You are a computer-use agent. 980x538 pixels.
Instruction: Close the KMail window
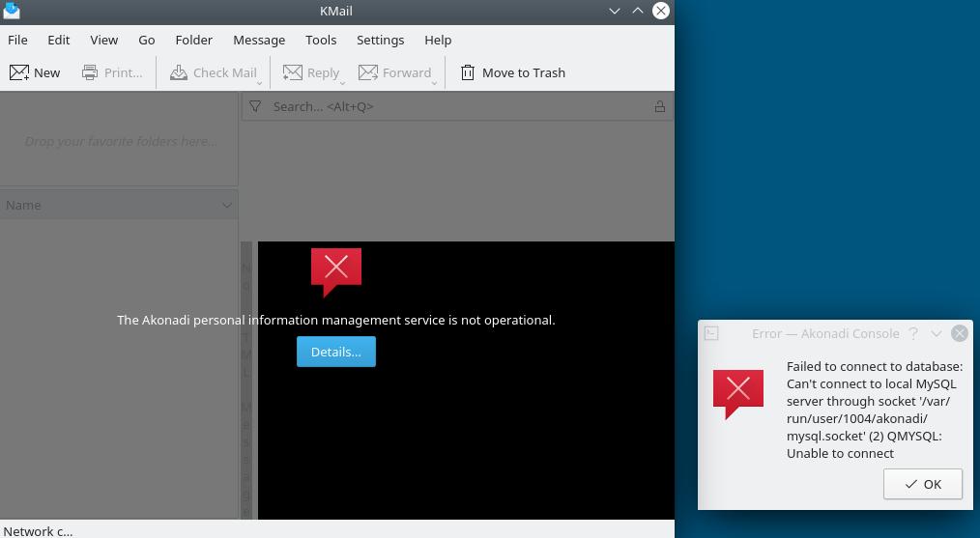(661, 11)
